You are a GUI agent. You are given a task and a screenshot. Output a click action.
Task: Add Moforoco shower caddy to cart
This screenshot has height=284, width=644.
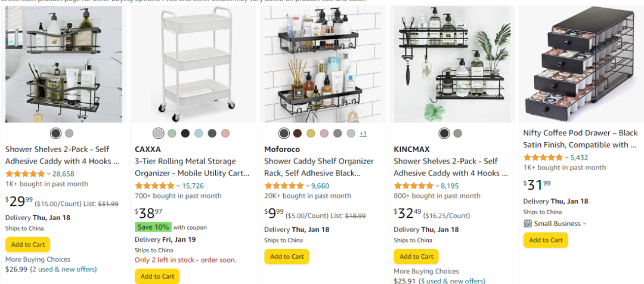287,257
